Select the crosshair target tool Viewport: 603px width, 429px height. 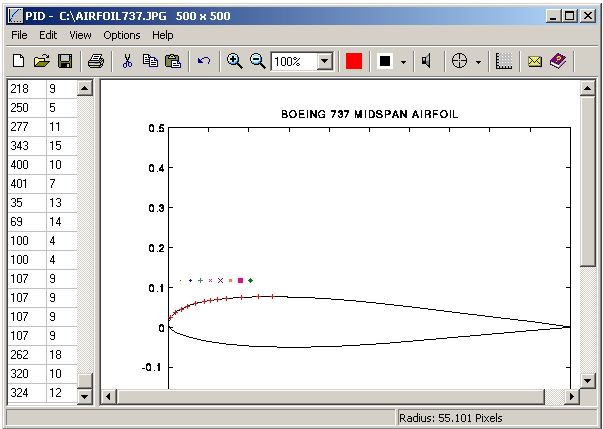459,61
